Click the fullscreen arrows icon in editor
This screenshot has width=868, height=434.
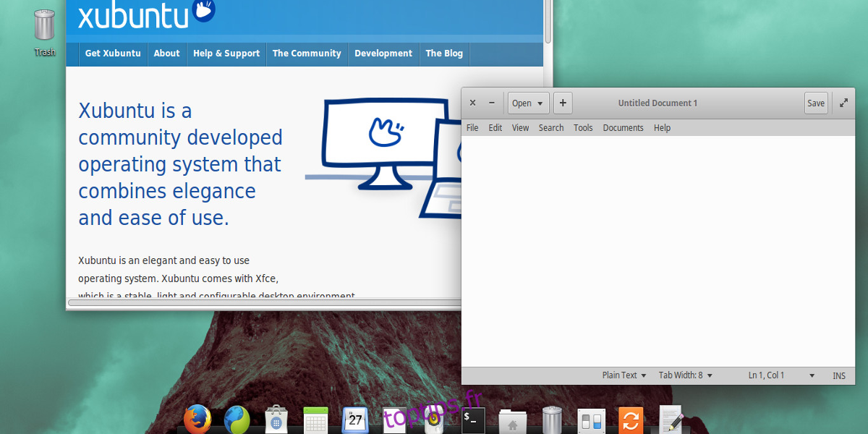[843, 103]
